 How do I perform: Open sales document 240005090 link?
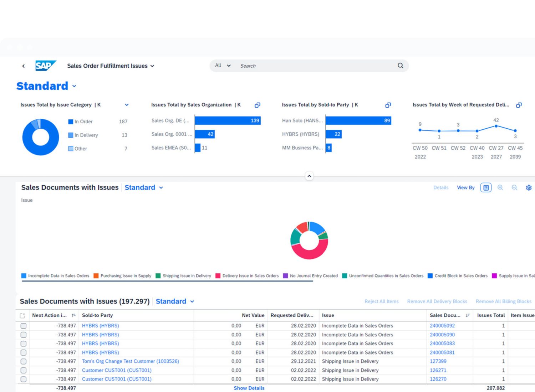coord(442,335)
